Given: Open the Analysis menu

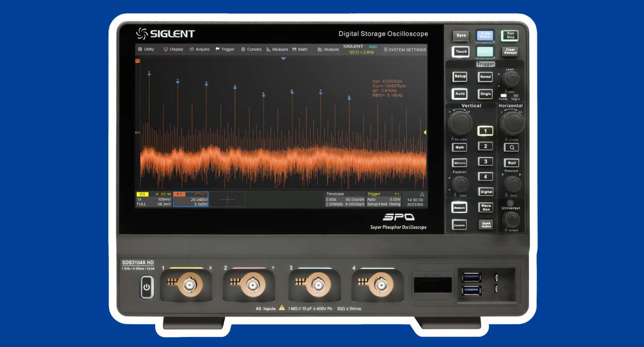Looking at the screenshot, I should [x=328, y=50].
